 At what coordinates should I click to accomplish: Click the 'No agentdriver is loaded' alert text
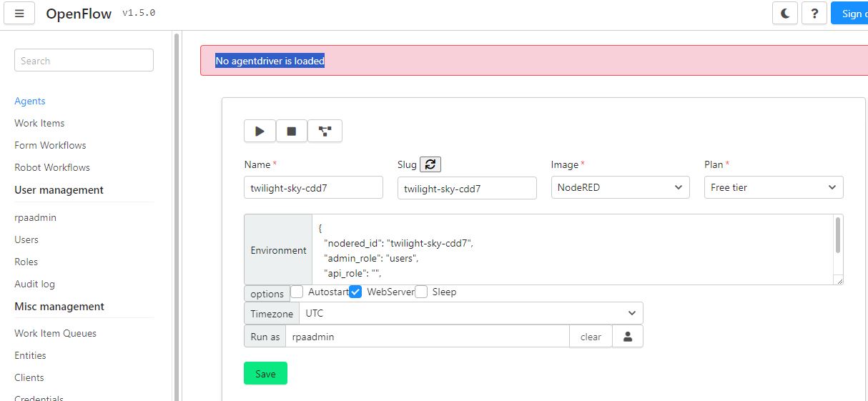(270, 61)
